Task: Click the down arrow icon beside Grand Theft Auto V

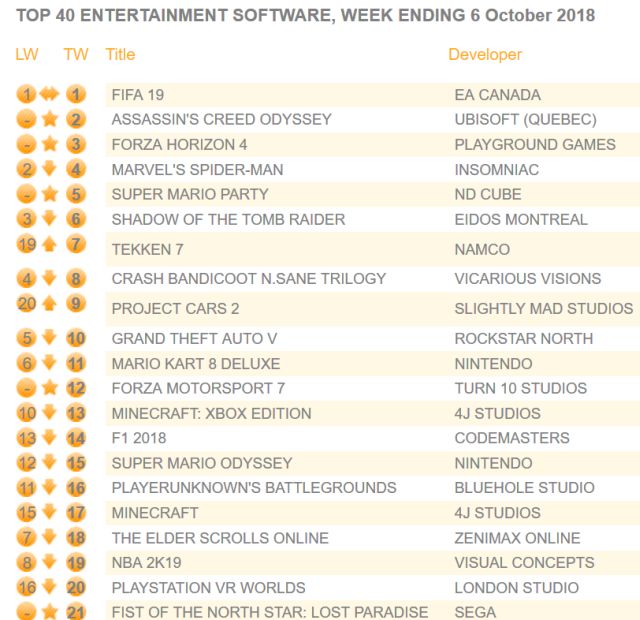Action: 50,339
